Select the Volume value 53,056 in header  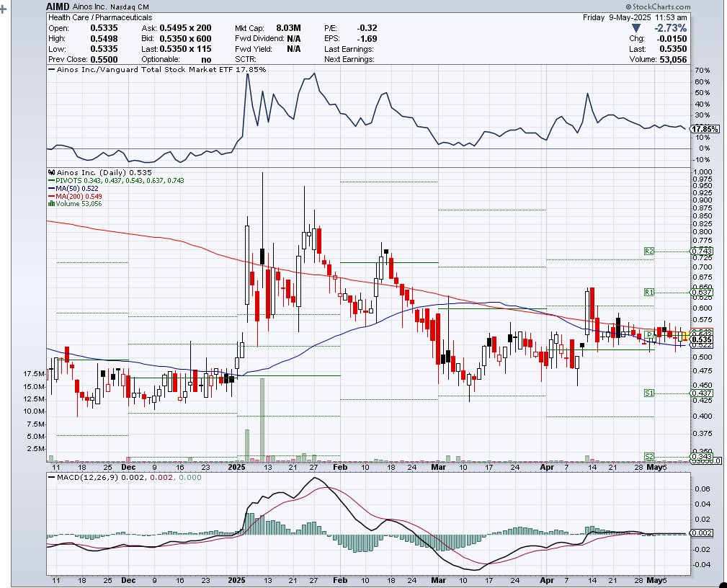(x=673, y=59)
